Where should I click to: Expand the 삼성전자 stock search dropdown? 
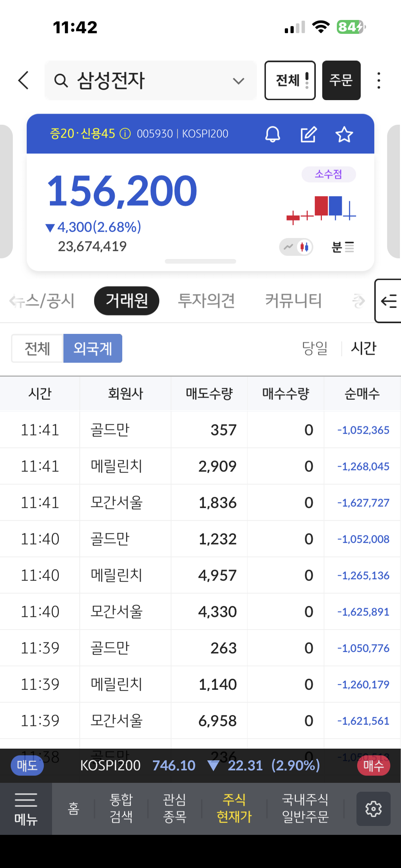click(238, 81)
